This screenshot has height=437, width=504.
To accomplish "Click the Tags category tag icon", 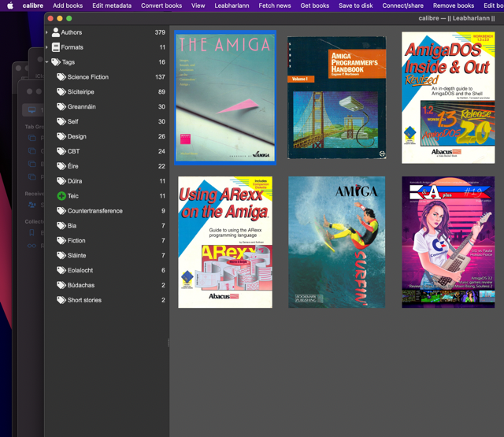I will pyautogui.click(x=56, y=62).
